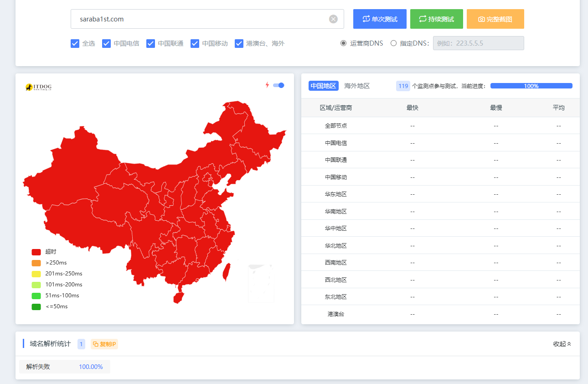
Task: Click the 119 monitoring points badge
Action: click(403, 86)
